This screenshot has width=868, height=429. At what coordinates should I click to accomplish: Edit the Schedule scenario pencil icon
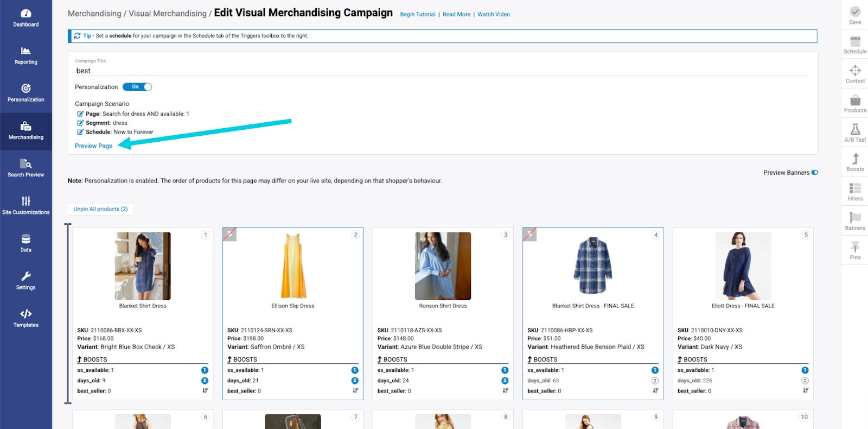pos(80,132)
